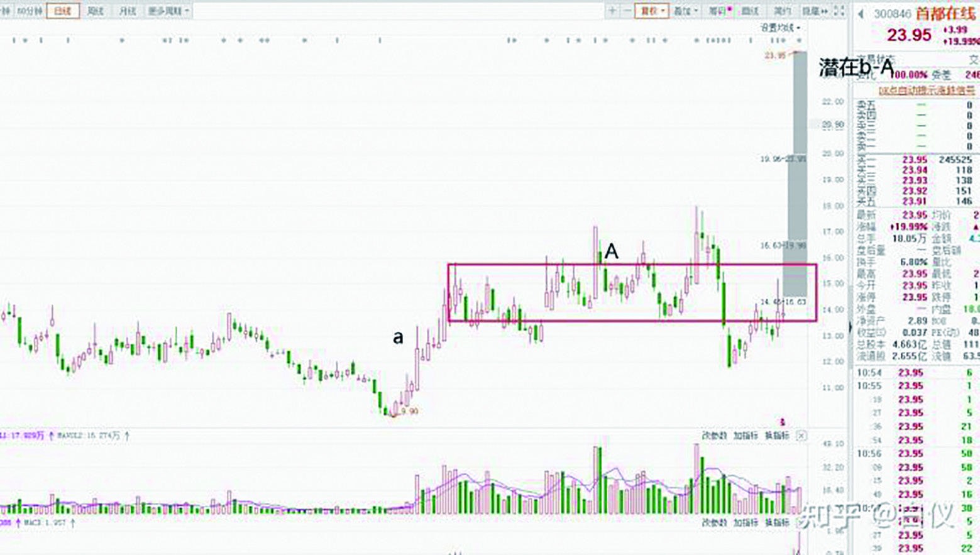Select the 月线 monthly chart tab

tap(128, 11)
